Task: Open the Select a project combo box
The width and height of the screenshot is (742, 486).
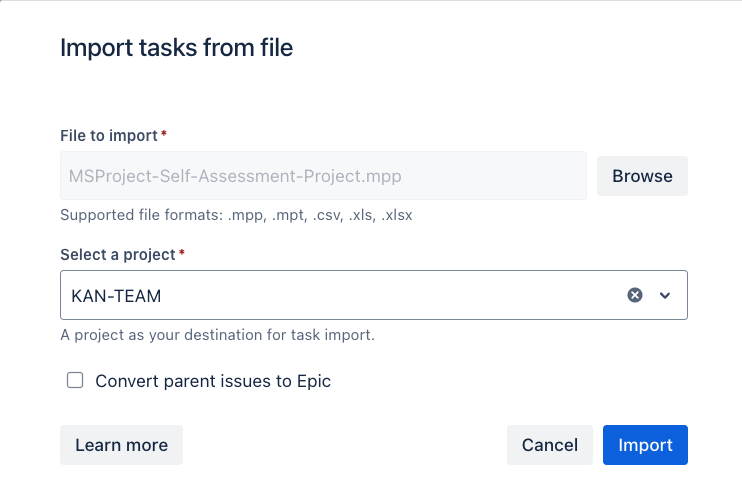Action: (x=374, y=295)
